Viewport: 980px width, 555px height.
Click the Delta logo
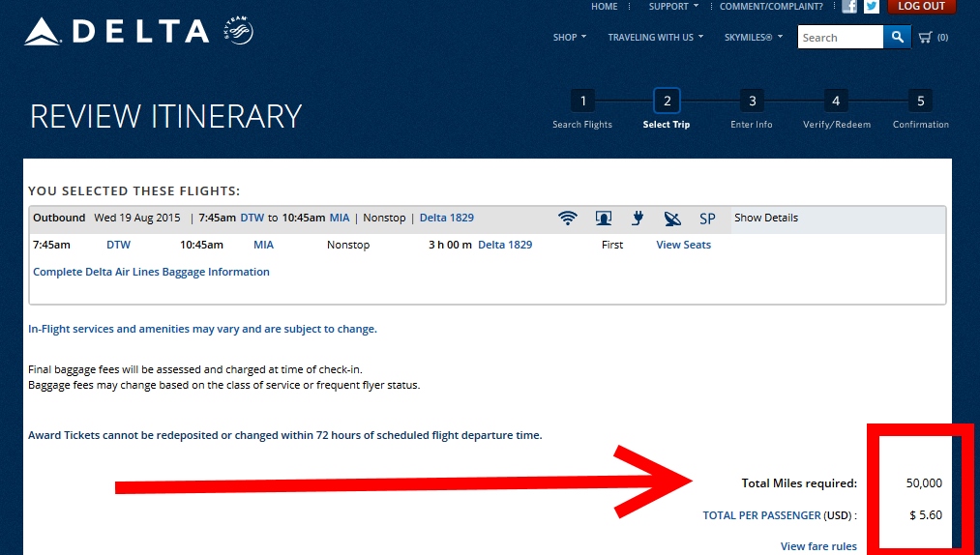(116, 31)
